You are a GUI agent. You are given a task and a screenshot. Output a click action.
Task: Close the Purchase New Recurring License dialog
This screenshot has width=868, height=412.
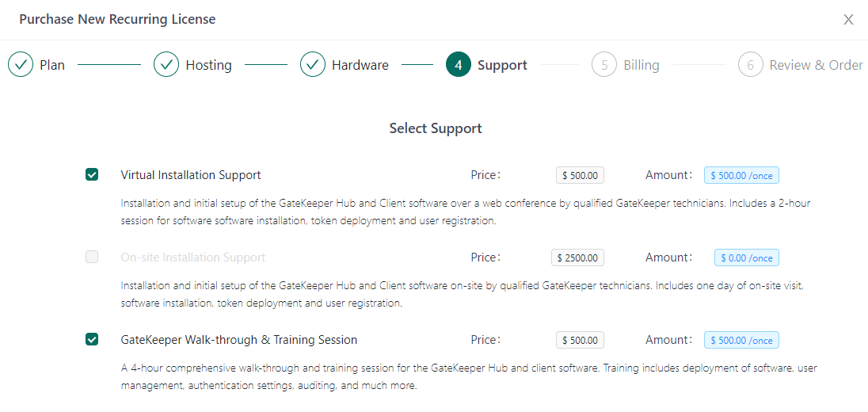click(x=848, y=20)
